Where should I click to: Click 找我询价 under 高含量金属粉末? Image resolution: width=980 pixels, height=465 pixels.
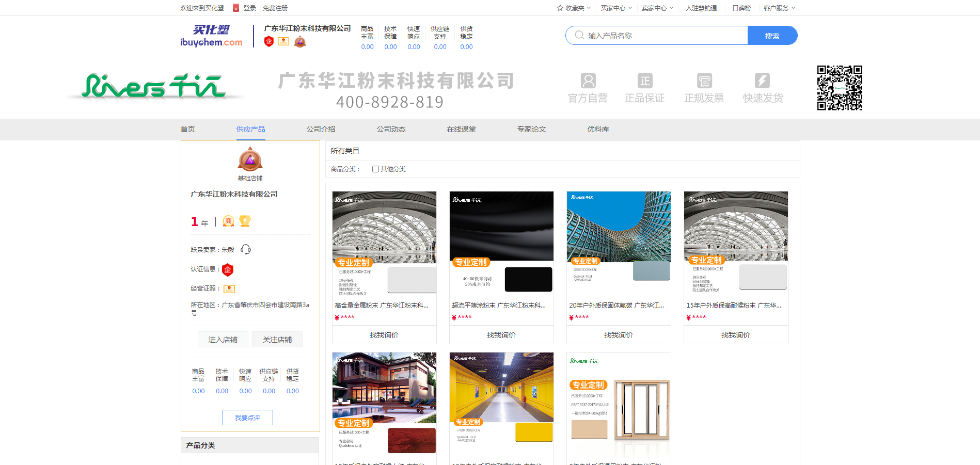pyautogui.click(x=384, y=335)
